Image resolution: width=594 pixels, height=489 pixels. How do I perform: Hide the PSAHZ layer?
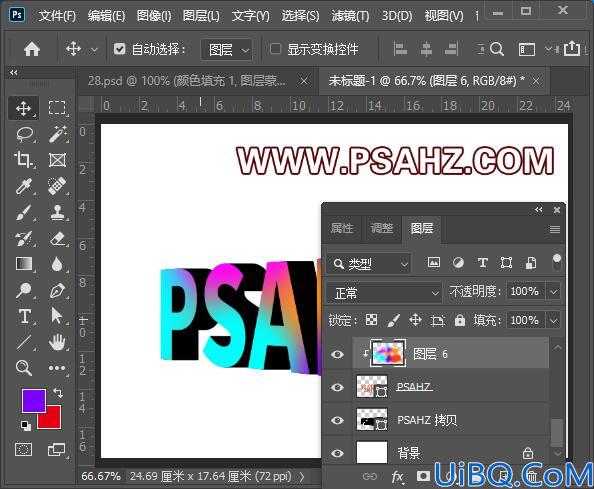(337, 387)
